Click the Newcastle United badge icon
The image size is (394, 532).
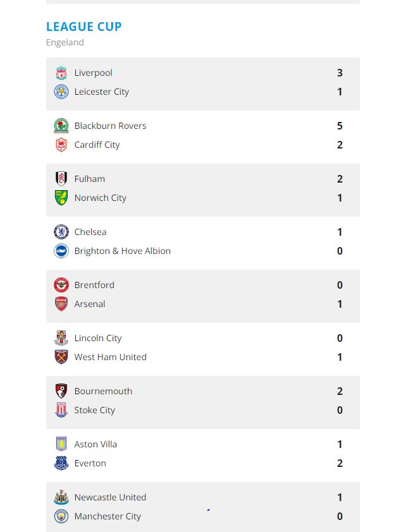[61, 497]
